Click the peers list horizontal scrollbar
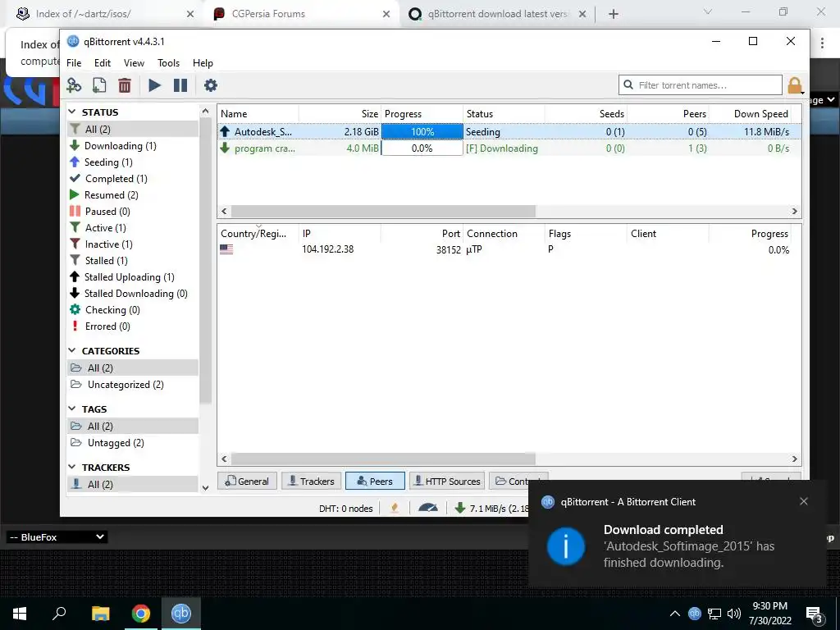The image size is (840, 630). coord(383,459)
